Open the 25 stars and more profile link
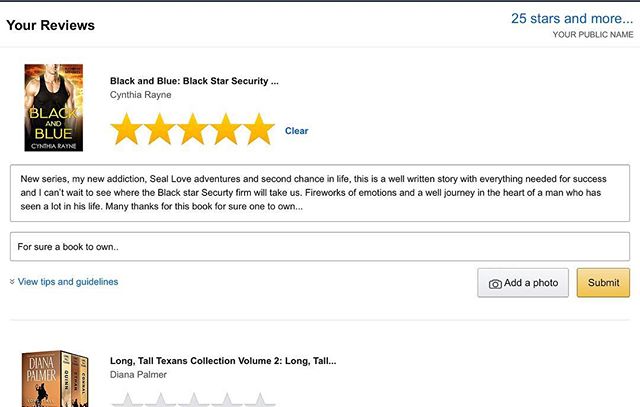 coord(572,18)
